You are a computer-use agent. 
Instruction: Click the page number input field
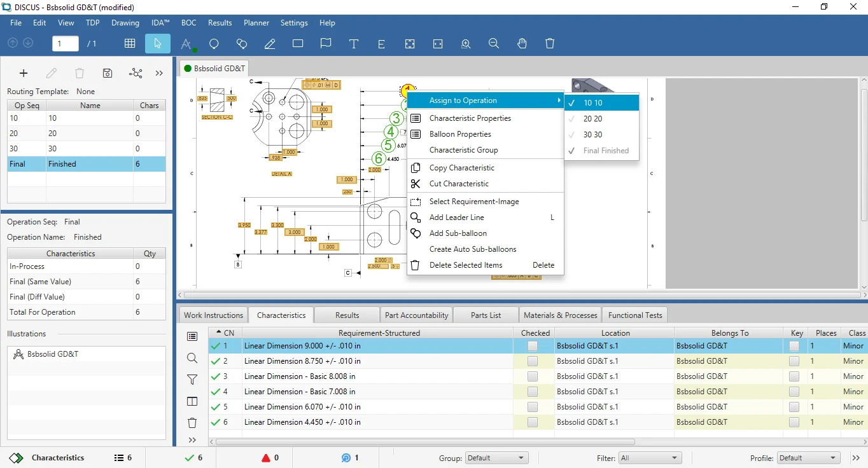(x=66, y=43)
